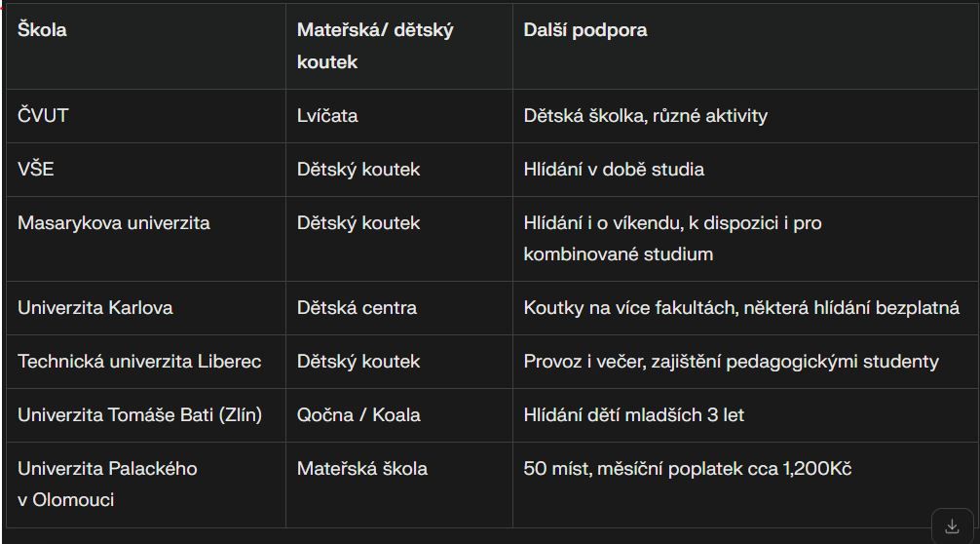Click the Masarykova univerzita cell
Image resolution: width=980 pixels, height=544 pixels.
pos(145,239)
